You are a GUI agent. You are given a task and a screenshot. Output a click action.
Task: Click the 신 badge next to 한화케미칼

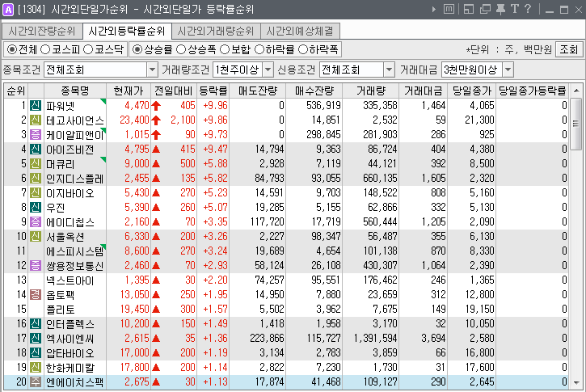click(x=36, y=368)
